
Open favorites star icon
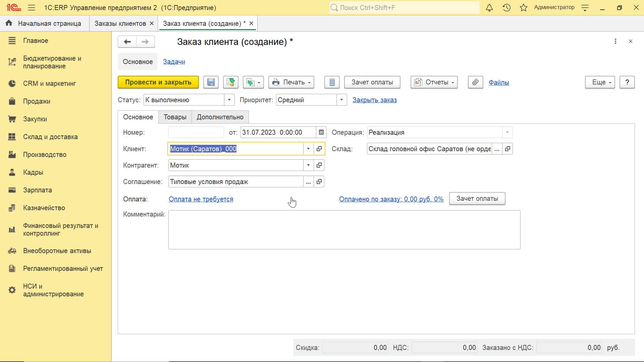[524, 7]
